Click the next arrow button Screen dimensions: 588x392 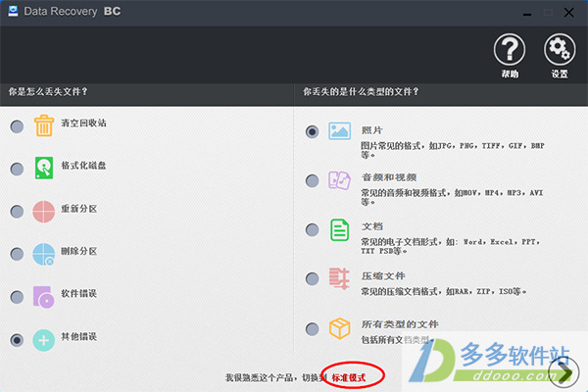(x=563, y=372)
